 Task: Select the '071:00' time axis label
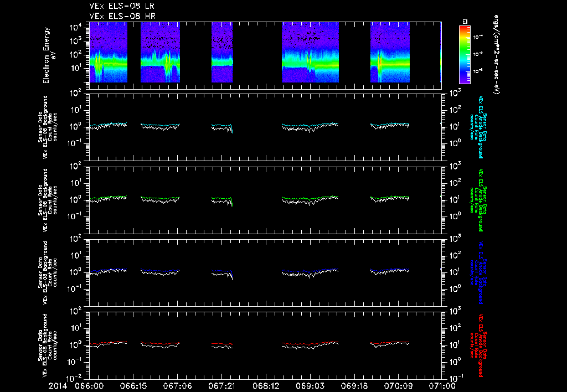[x=441, y=386]
